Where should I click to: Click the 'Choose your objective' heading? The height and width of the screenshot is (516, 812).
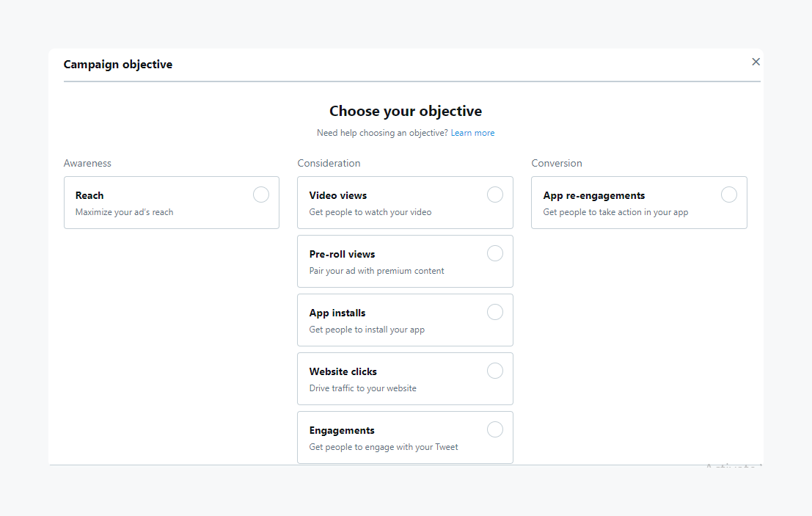coord(406,112)
